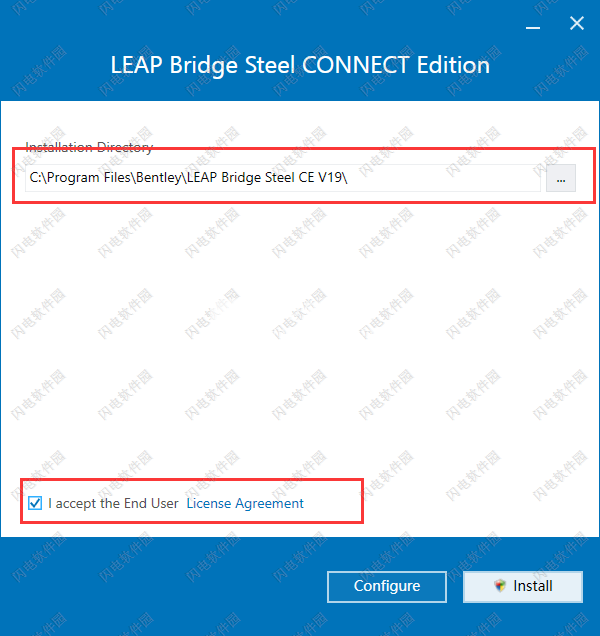
Task: Click into the installation directory path field
Action: (x=283, y=178)
